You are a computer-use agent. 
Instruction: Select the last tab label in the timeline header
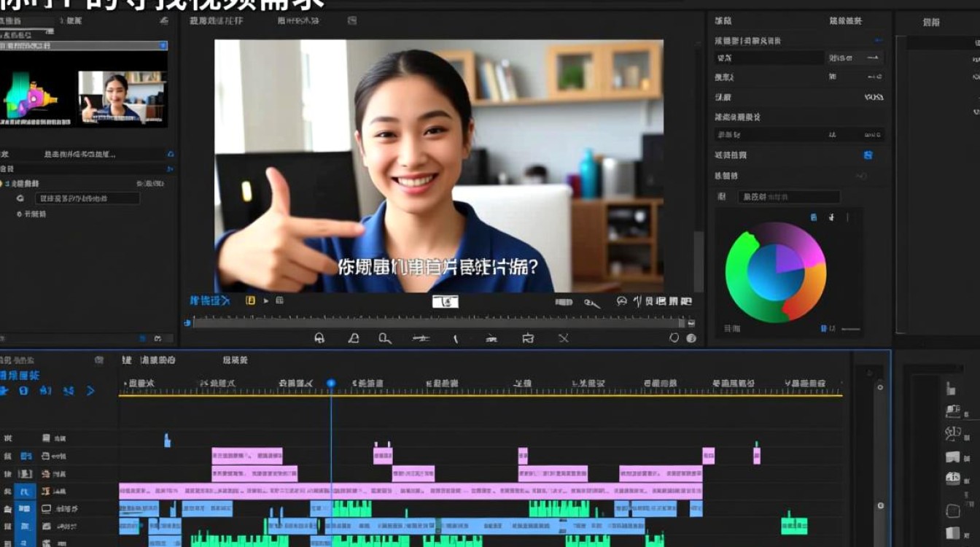pyautogui.click(x=235, y=360)
